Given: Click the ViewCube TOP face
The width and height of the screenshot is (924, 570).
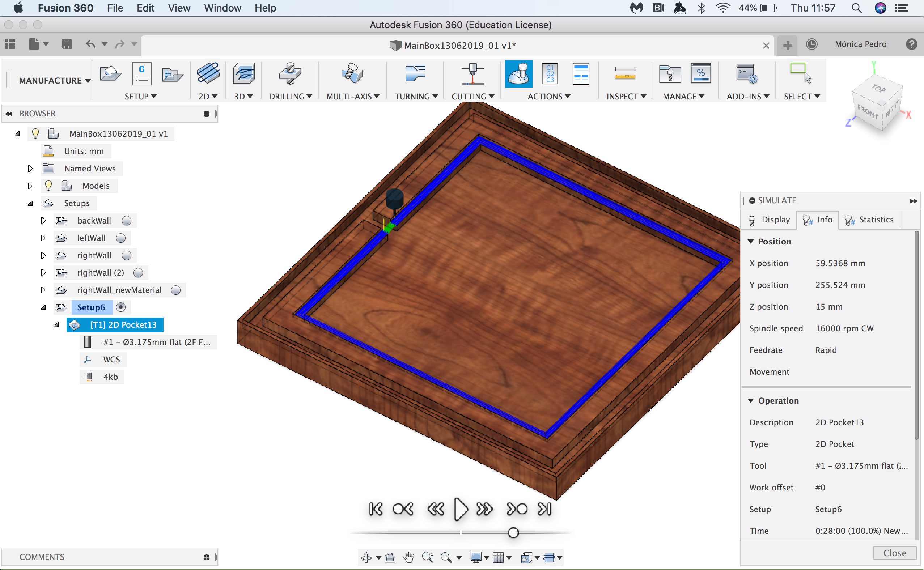Looking at the screenshot, I should (x=878, y=88).
